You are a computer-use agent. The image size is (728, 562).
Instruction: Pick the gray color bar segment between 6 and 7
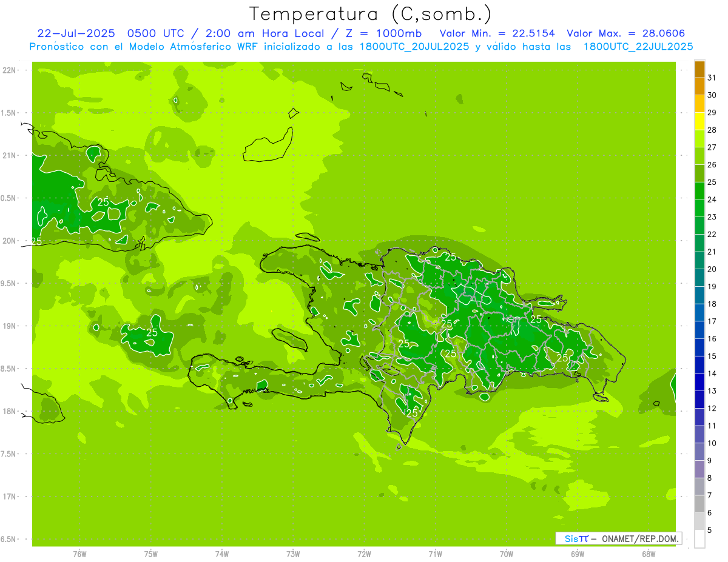coord(699,504)
